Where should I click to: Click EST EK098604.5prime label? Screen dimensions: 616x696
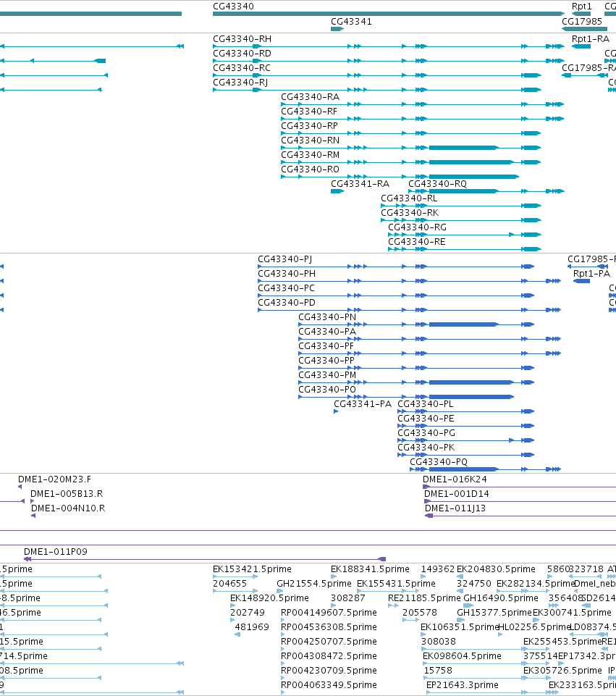point(462,655)
